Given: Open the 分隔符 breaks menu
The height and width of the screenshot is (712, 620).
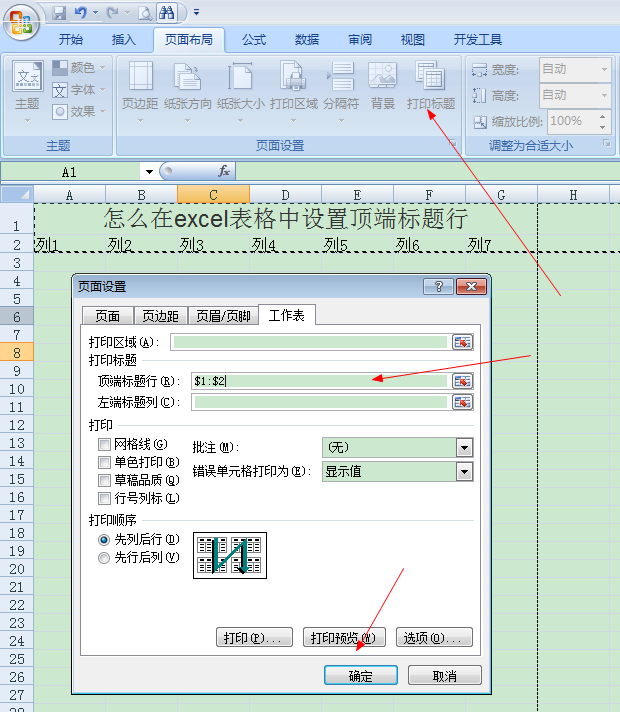Looking at the screenshot, I should 341,91.
